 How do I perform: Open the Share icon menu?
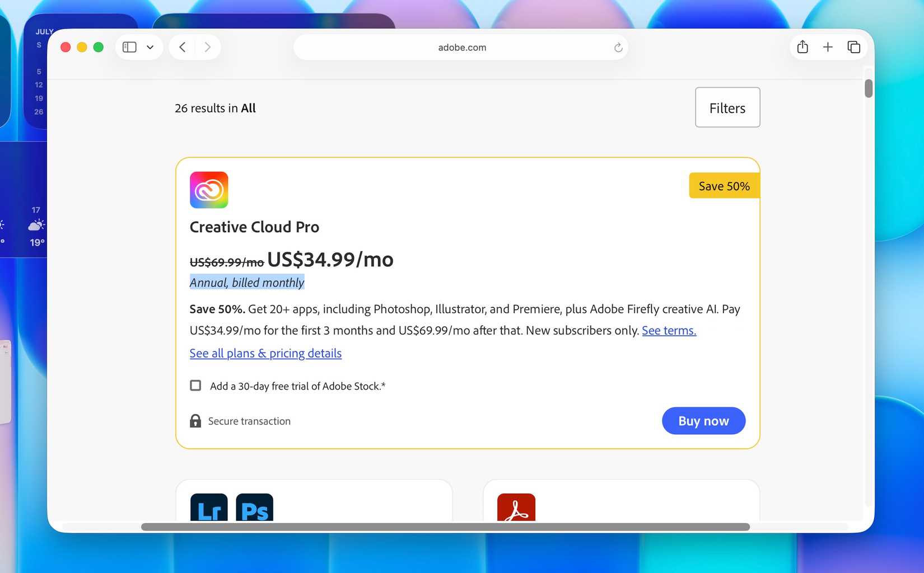[802, 47]
